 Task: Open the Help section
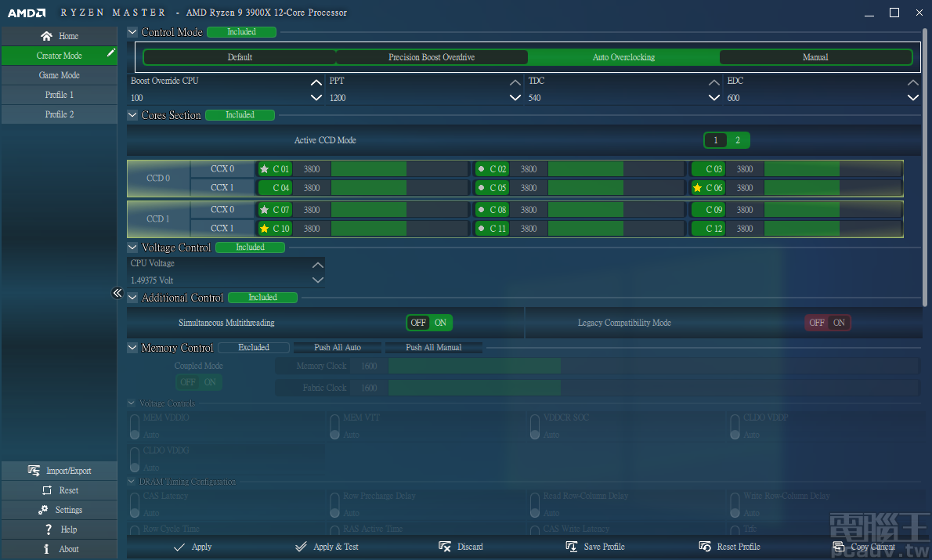(59, 529)
